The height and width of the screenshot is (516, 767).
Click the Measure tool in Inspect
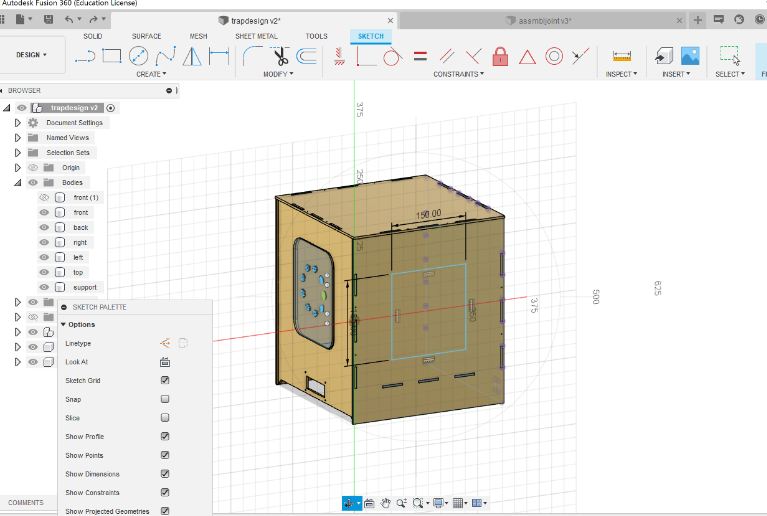coord(622,56)
